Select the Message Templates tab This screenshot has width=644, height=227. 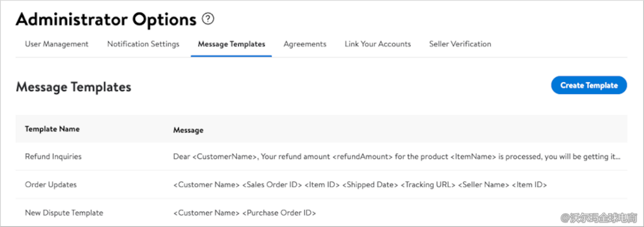[231, 44]
